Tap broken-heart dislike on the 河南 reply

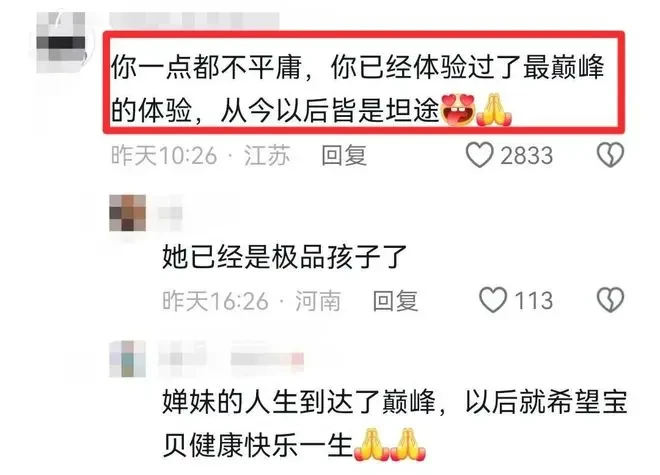pyautogui.click(x=610, y=300)
